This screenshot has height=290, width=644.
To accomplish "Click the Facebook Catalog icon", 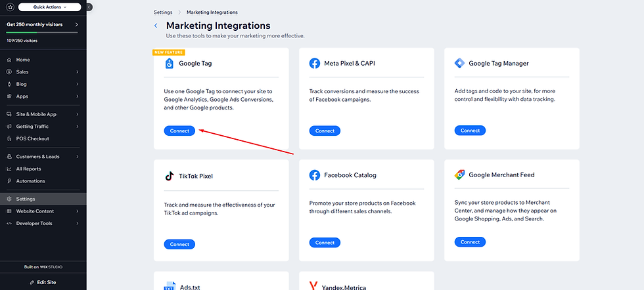I will click(x=315, y=175).
